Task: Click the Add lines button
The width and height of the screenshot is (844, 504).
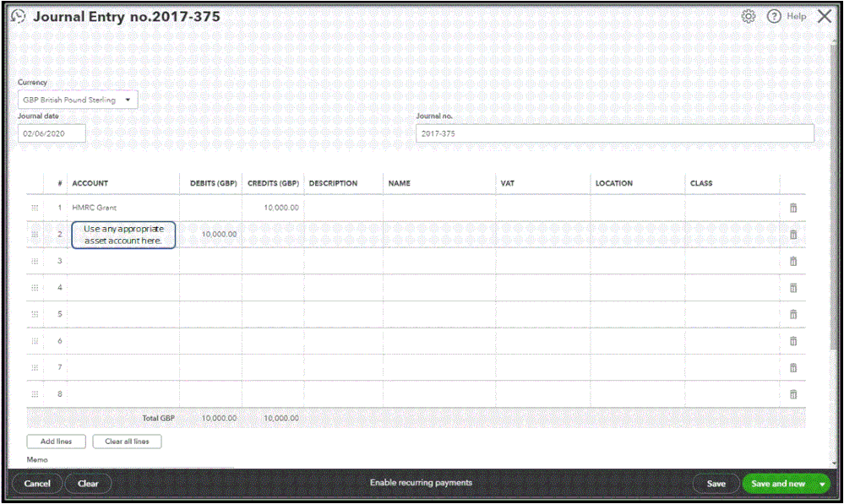Action: pos(56,441)
